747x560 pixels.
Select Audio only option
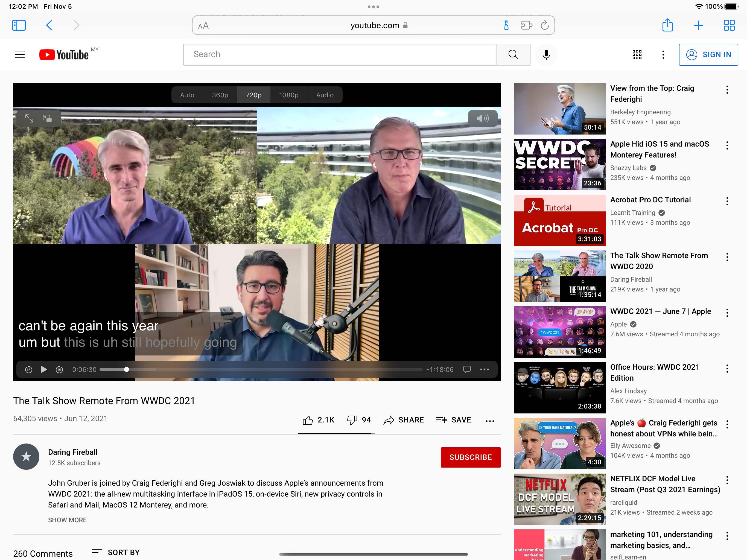point(325,95)
